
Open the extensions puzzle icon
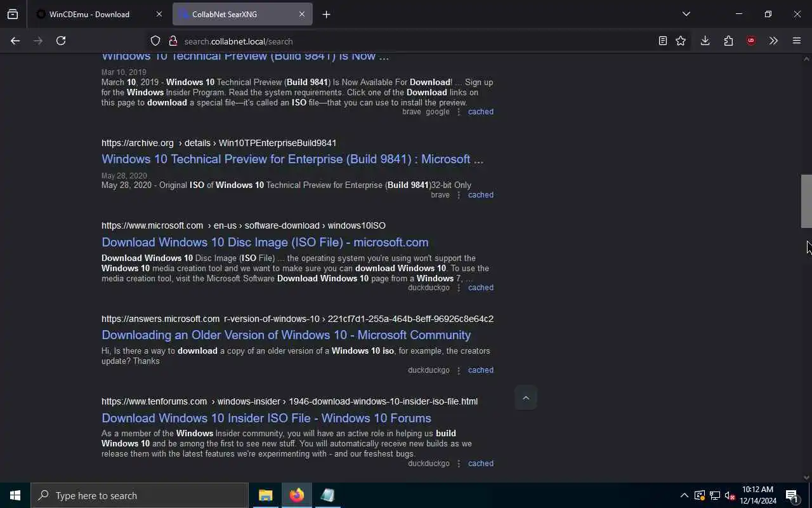click(x=728, y=41)
